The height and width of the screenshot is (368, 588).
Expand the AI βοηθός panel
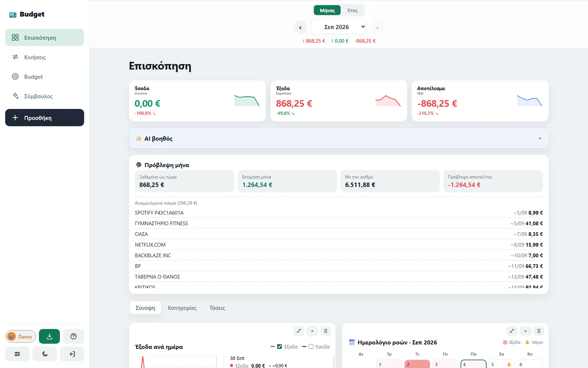click(x=339, y=138)
